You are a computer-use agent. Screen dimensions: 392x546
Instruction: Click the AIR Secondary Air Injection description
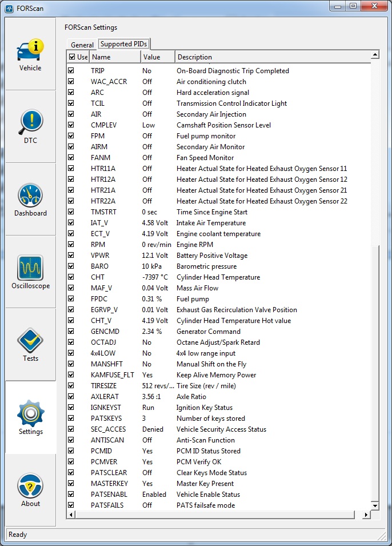[x=211, y=114]
